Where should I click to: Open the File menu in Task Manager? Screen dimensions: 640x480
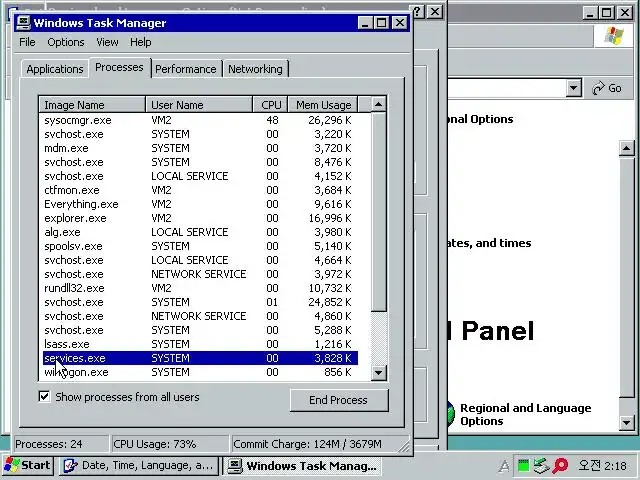(27, 42)
